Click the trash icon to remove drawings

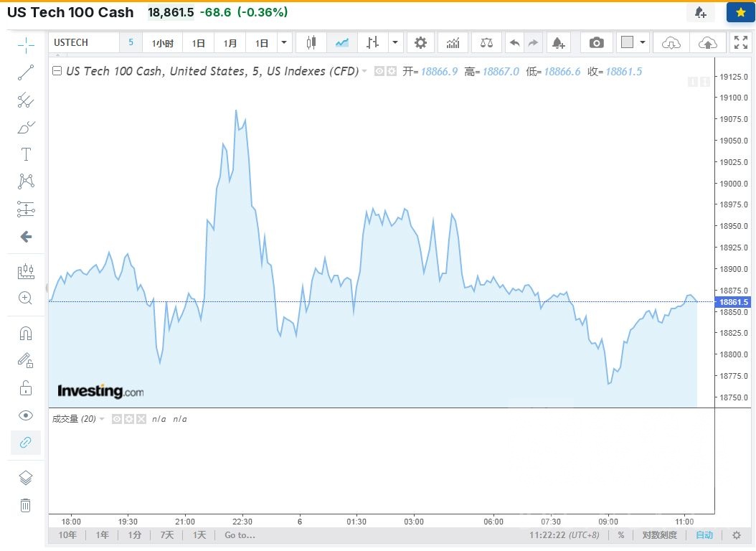[x=26, y=505]
